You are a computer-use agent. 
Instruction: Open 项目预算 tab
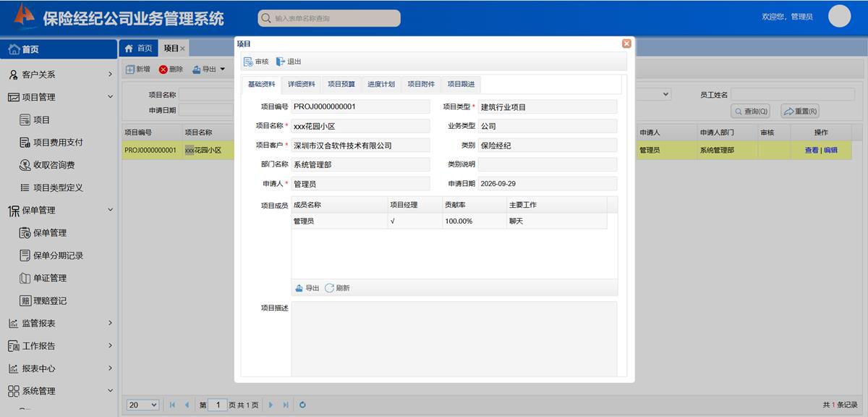(341, 85)
